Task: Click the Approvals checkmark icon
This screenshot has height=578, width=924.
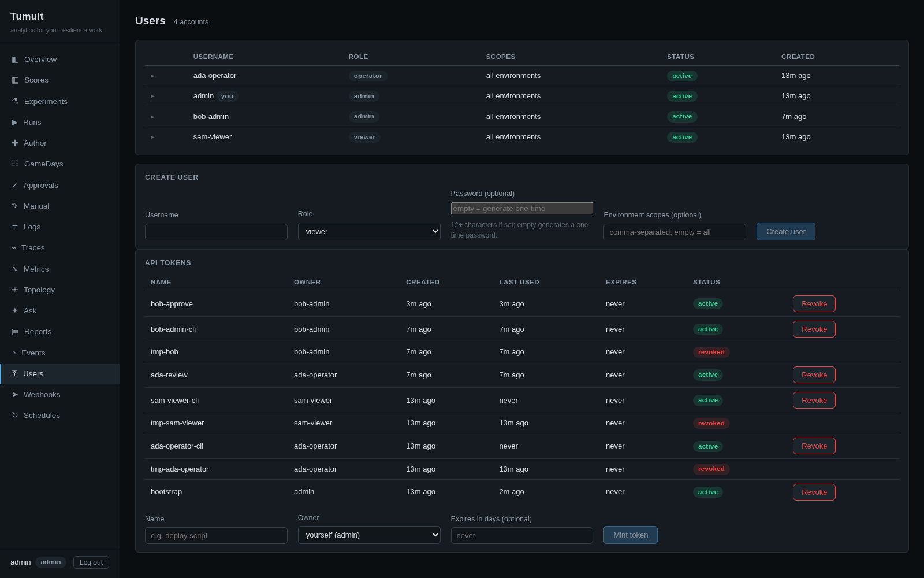Action: click(x=14, y=185)
